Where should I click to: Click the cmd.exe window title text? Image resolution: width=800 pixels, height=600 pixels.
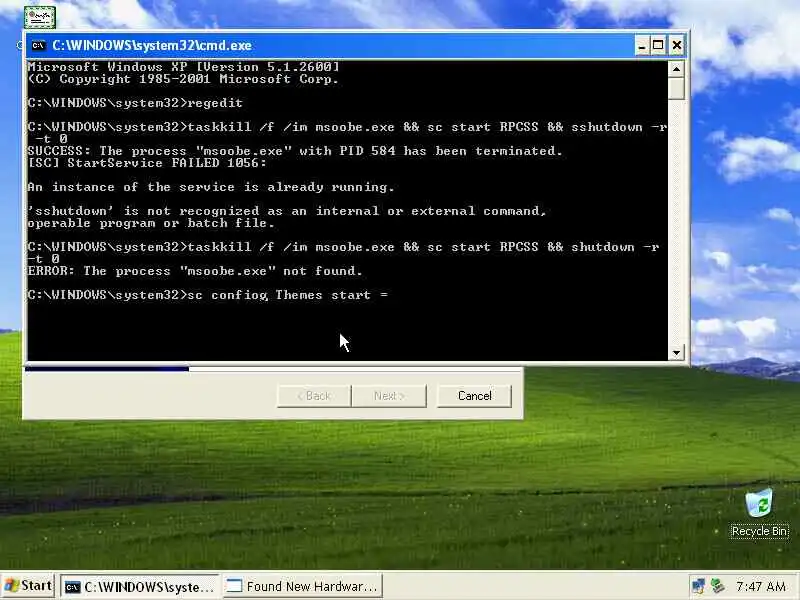click(x=152, y=45)
